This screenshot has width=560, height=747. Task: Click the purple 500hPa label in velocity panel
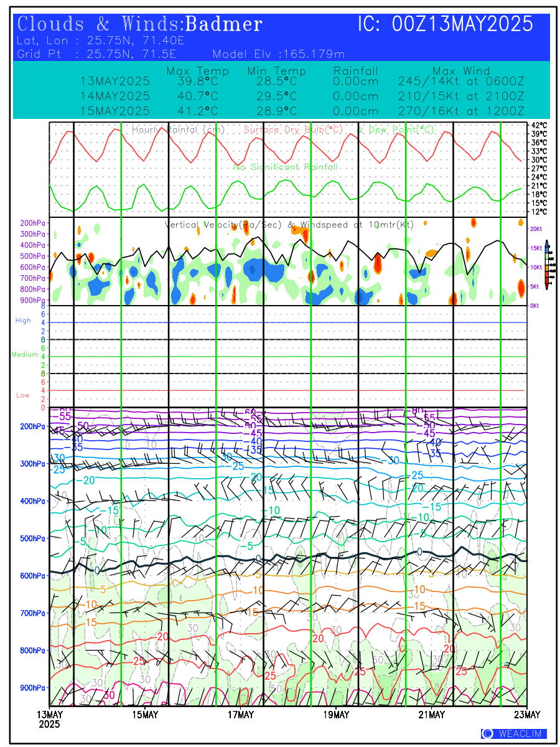coord(34,256)
